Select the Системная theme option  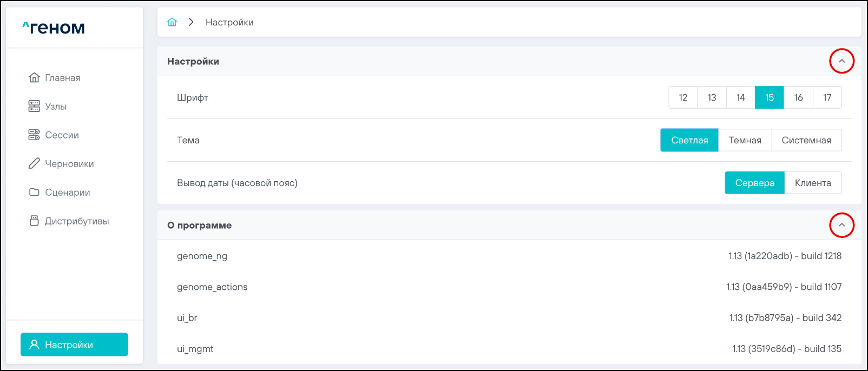pos(806,140)
